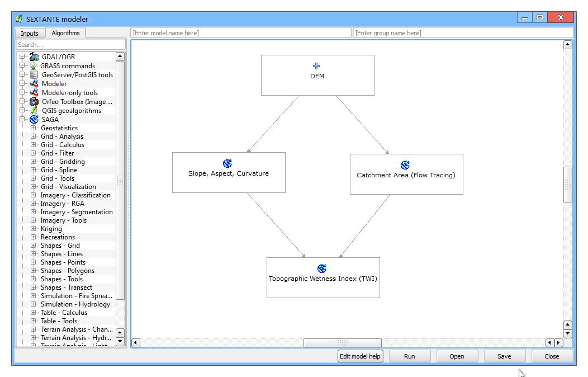Screen dimensions: 588x377
Task: Expand the Modeler group
Action: coord(22,83)
